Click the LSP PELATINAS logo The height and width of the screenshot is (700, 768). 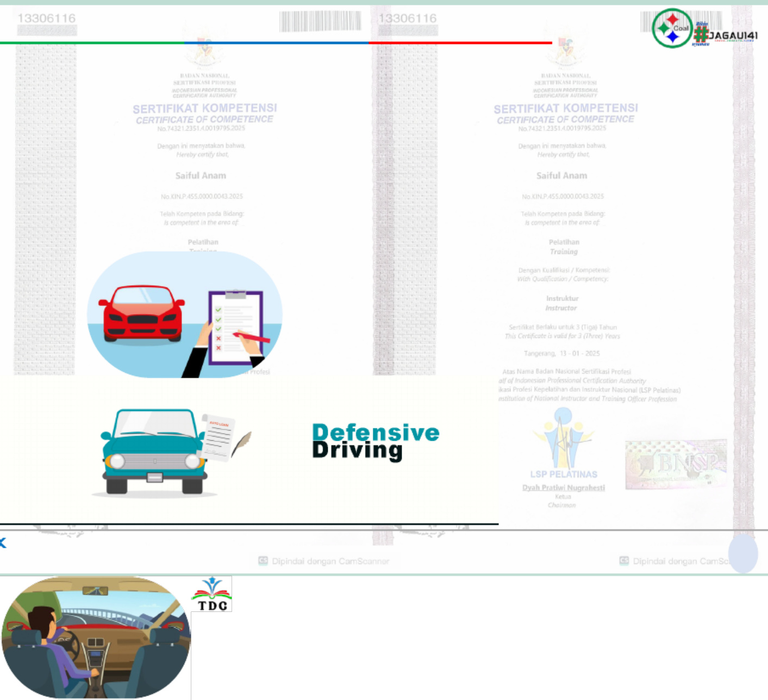click(564, 444)
